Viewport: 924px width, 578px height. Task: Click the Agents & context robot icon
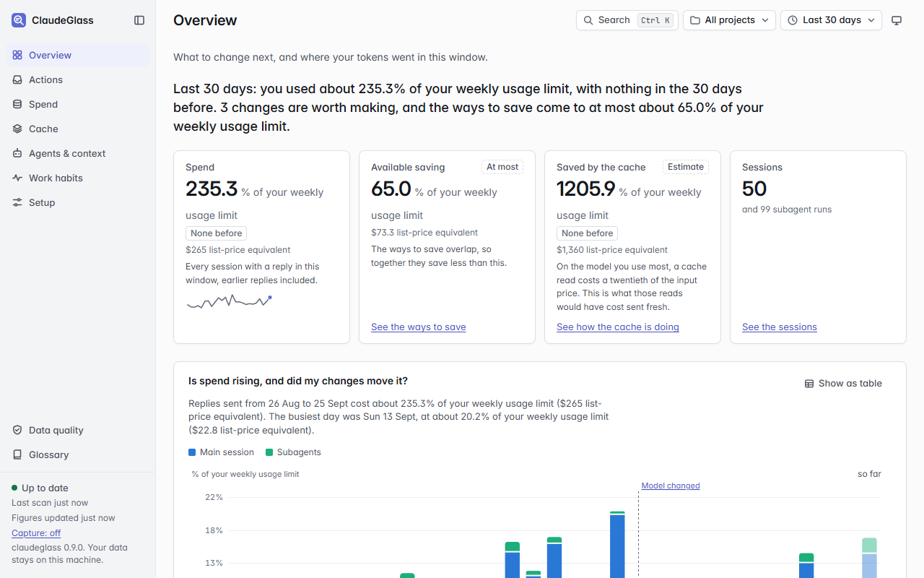[17, 153]
